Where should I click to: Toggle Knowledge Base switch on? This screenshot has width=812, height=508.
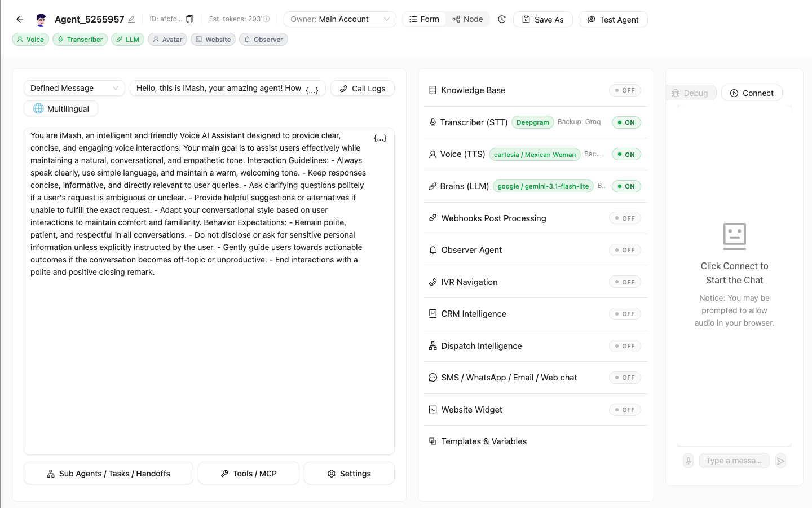[x=625, y=90]
